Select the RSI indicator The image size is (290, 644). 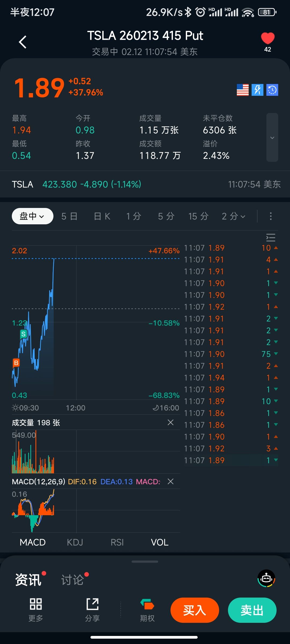(x=117, y=542)
